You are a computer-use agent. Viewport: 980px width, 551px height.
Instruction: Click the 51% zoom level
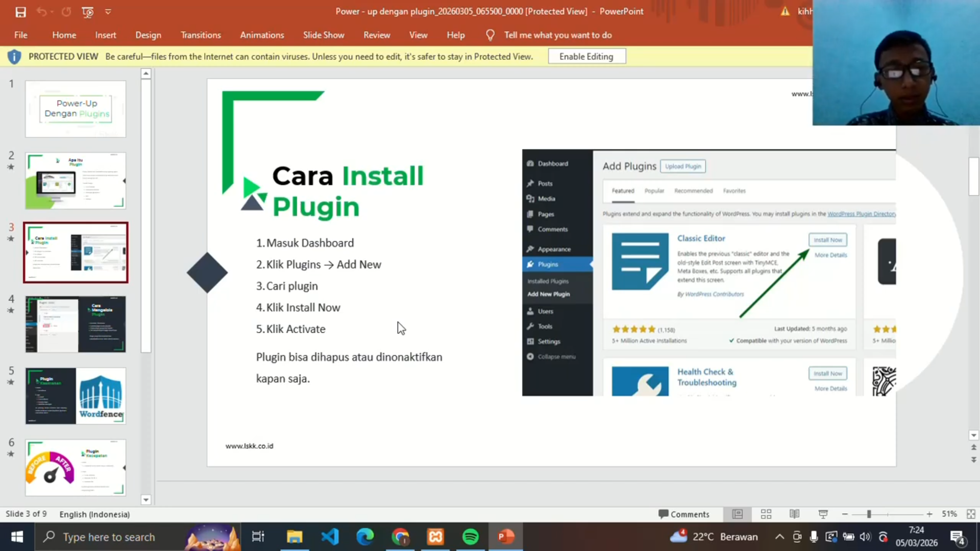(x=949, y=514)
